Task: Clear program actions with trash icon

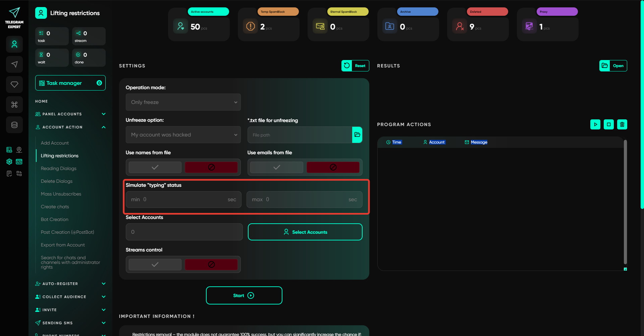Action: (622, 124)
